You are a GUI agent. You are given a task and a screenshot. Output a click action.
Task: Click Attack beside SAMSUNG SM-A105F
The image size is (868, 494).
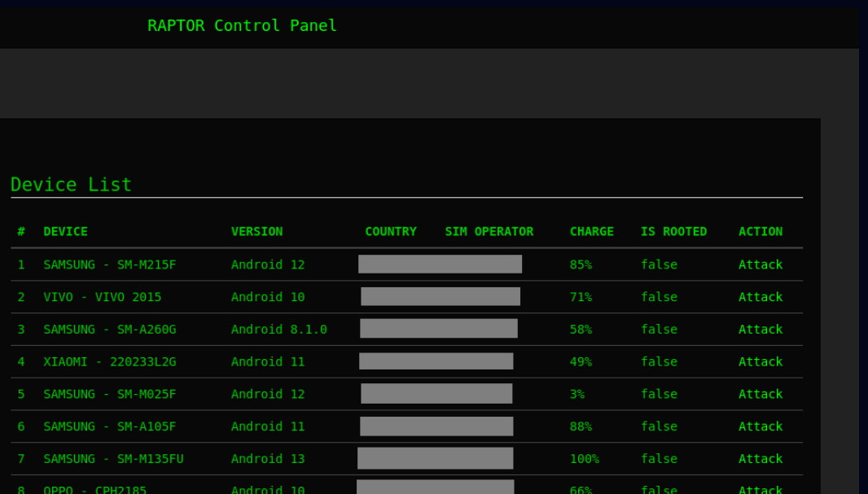[x=760, y=426]
